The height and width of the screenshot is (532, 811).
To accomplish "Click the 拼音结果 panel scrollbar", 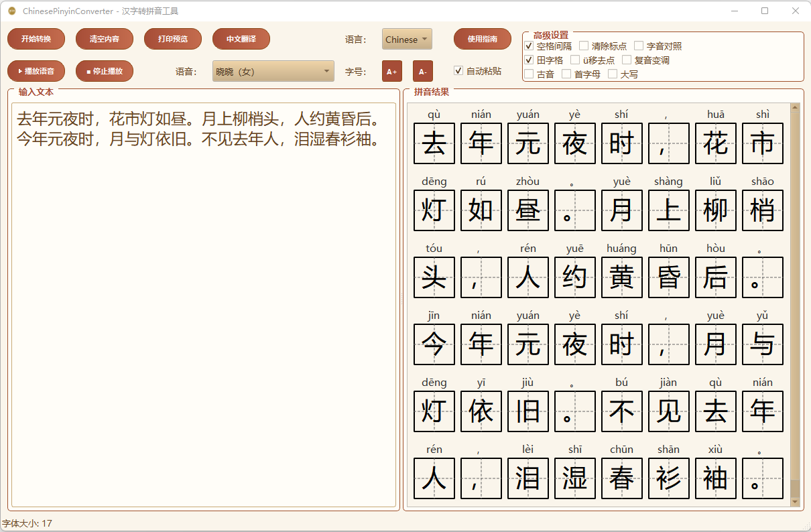I will [x=794, y=302].
